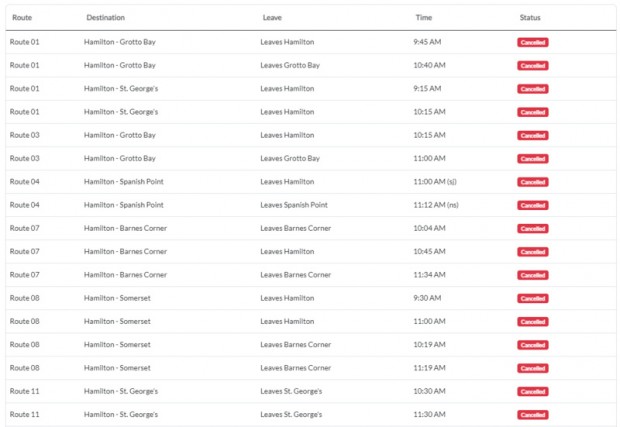Select the Leave column header
Image resolution: width=620 pixels, height=427 pixels.
click(x=272, y=18)
